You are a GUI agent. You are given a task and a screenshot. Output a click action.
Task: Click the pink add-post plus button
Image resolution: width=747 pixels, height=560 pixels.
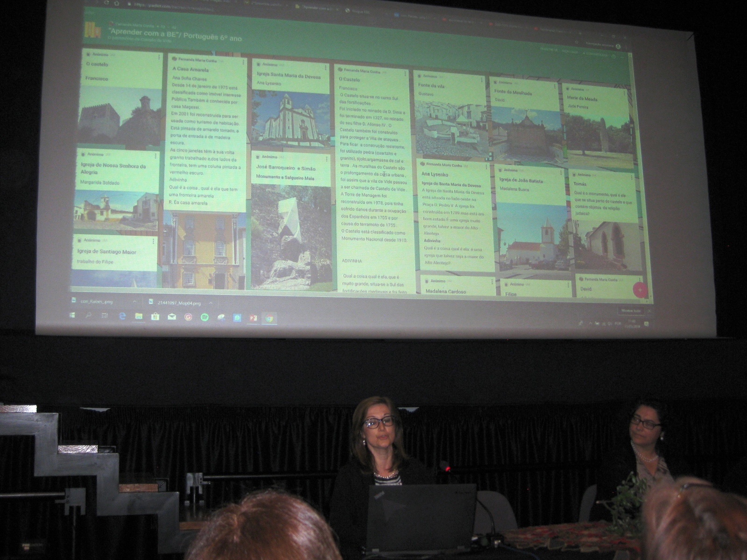tap(639, 289)
